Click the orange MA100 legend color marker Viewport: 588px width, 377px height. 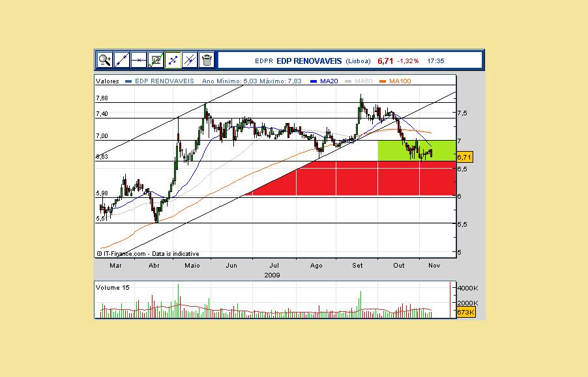(383, 81)
